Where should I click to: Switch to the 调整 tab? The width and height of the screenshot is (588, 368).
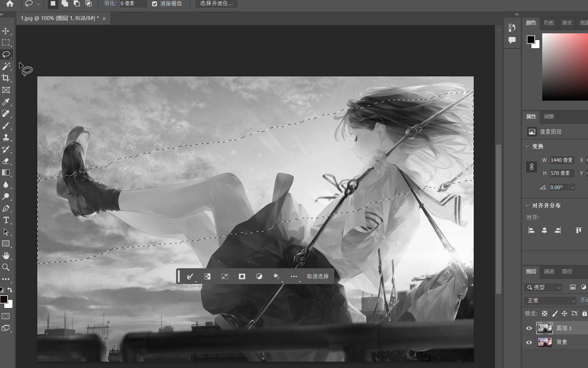pyautogui.click(x=549, y=116)
